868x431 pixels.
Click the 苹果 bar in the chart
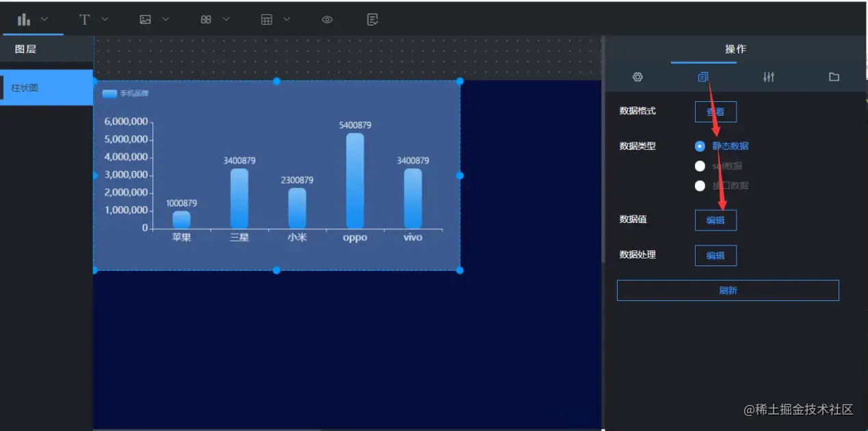point(181,220)
